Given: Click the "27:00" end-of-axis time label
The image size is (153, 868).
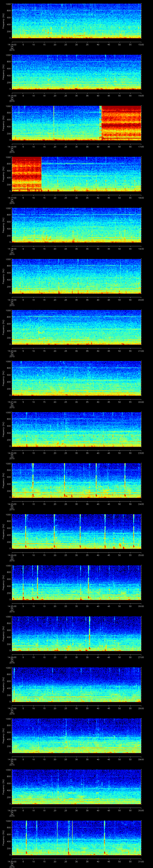Looking at the screenshot, I should 141,657.
